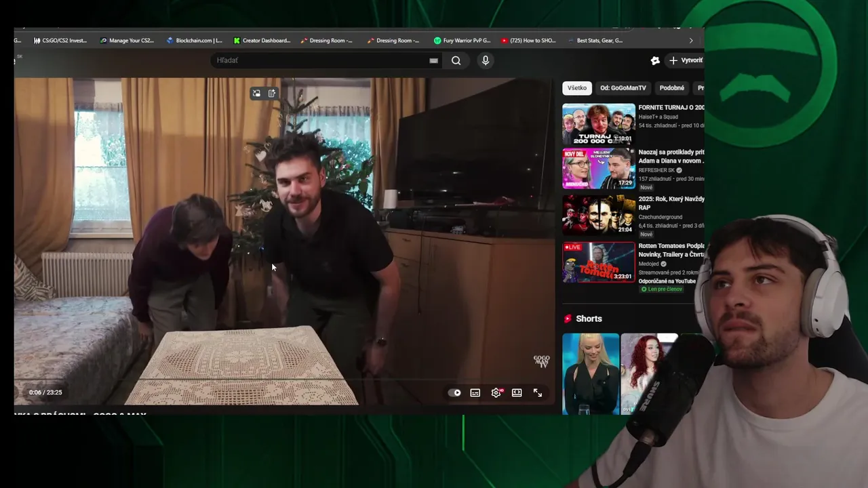Open the player settings gear

coord(496,392)
